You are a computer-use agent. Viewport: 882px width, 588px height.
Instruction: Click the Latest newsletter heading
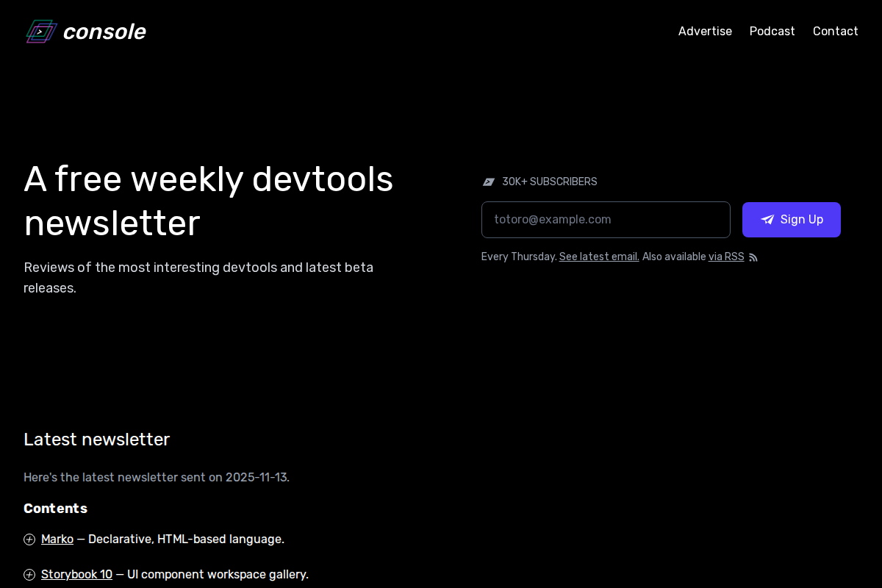pos(96,439)
